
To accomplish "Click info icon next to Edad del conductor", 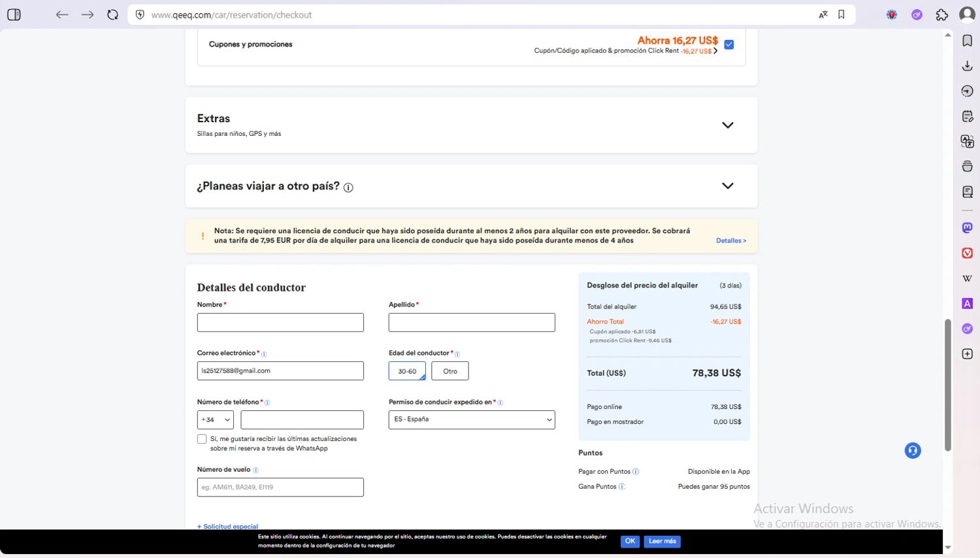I will [457, 354].
